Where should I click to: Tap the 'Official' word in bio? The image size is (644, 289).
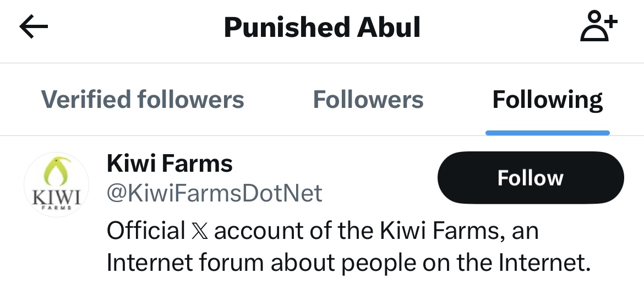[145, 231]
